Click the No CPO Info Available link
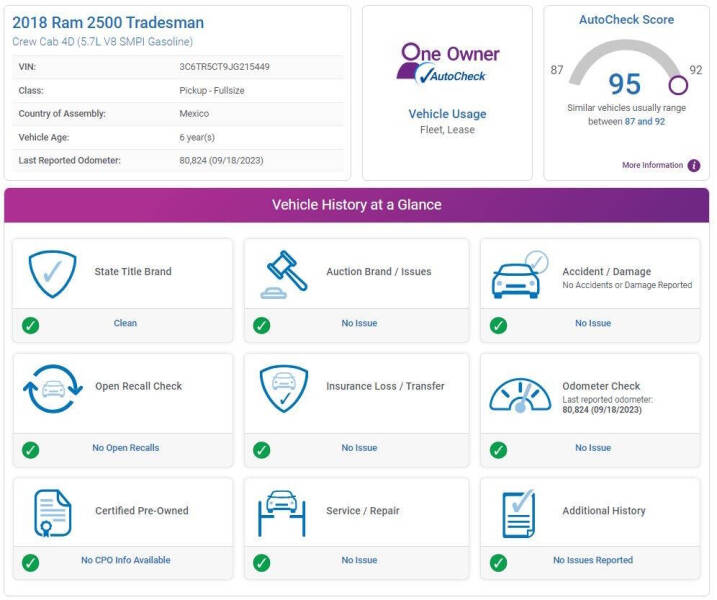Viewport: 717px width, 600px height. (x=126, y=561)
